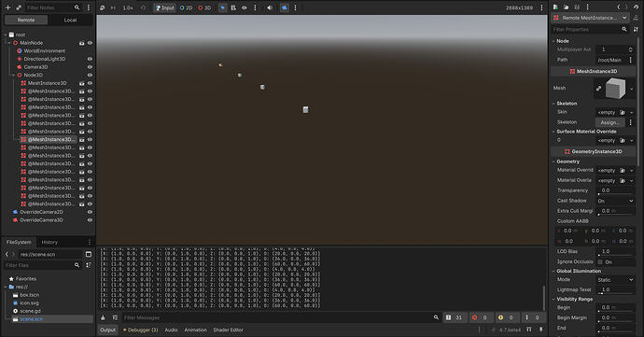Focus the Filter Messages input field
This screenshot has width=644, height=337.
(x=275, y=317)
